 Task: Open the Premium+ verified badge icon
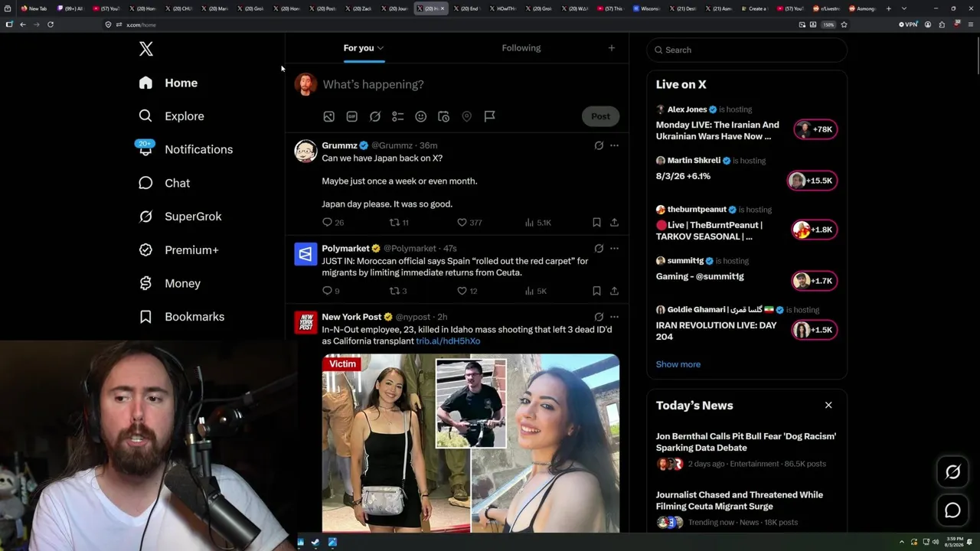tap(145, 250)
